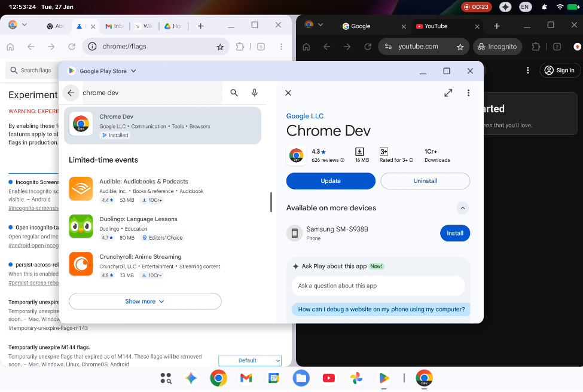Launch YouTube from the taskbar
Screen dimensions: 583x392
pyautogui.click(x=329, y=378)
